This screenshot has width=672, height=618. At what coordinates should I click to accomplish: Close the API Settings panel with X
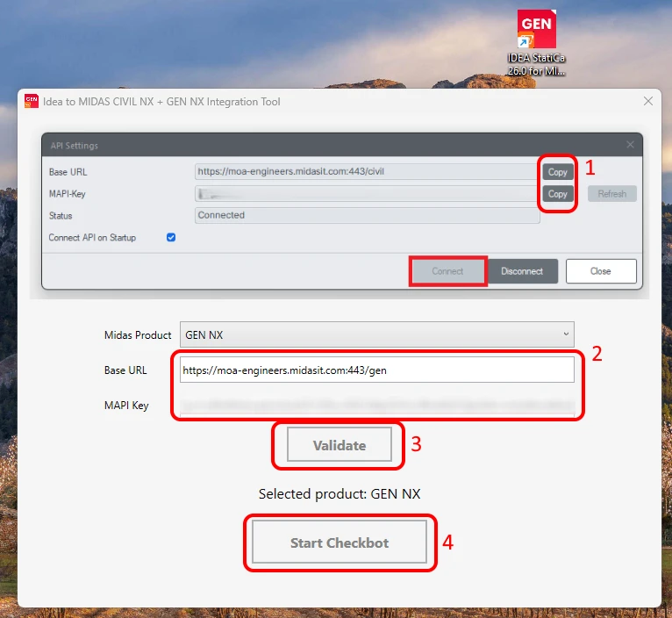pyautogui.click(x=630, y=145)
